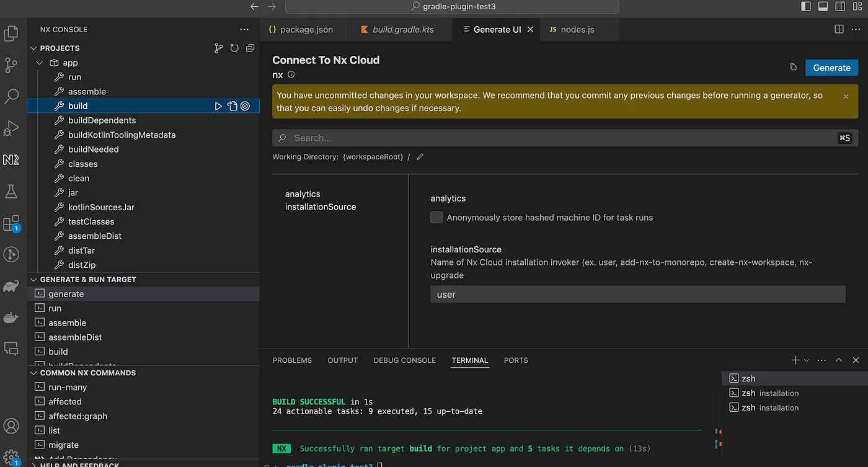
Task: Open the Nx Console activity bar icon
Action: tap(11, 159)
